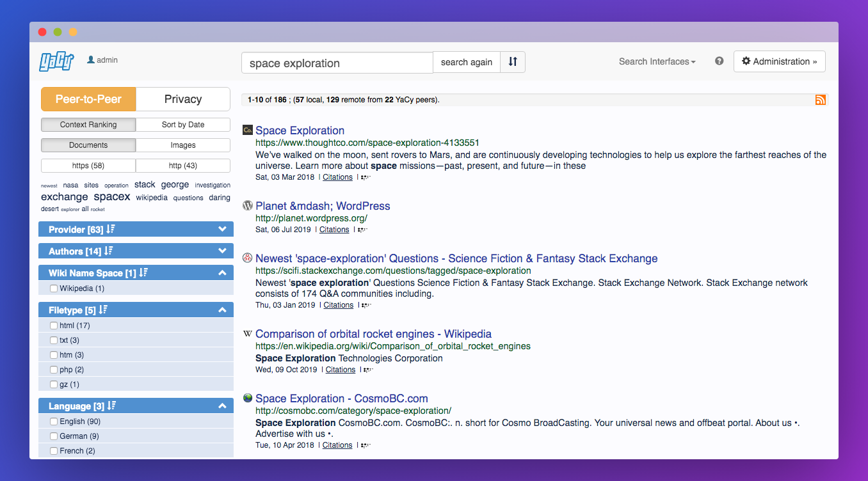Open Comparison of orbital rocket engines link
The height and width of the screenshot is (481, 868).
click(x=373, y=334)
